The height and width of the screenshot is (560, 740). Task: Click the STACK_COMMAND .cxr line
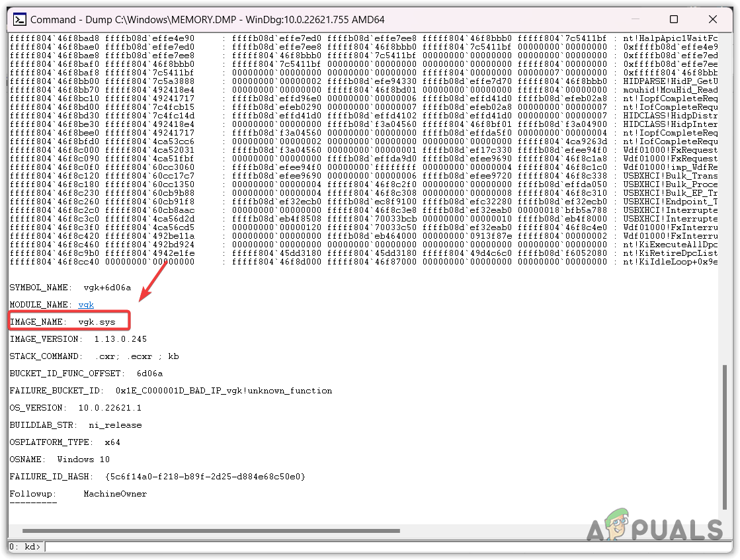pyautogui.click(x=95, y=356)
